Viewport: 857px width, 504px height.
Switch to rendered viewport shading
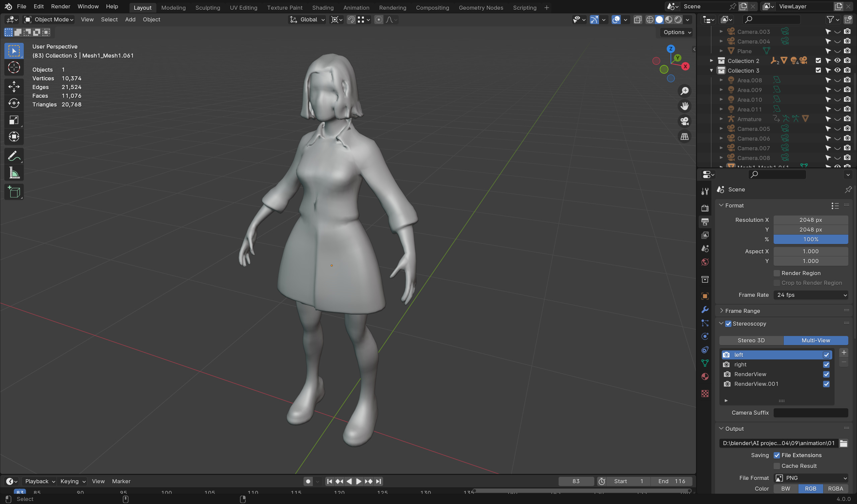(x=678, y=20)
